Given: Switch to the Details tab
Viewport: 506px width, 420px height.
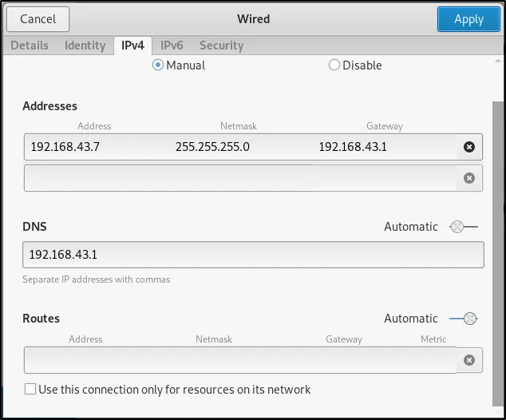Looking at the screenshot, I should point(30,46).
